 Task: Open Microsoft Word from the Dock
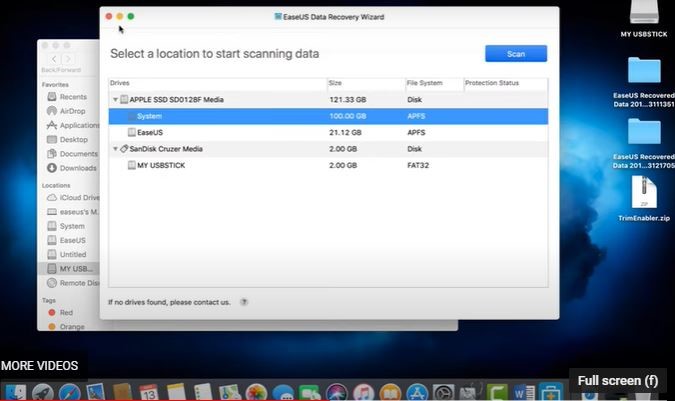click(x=524, y=392)
